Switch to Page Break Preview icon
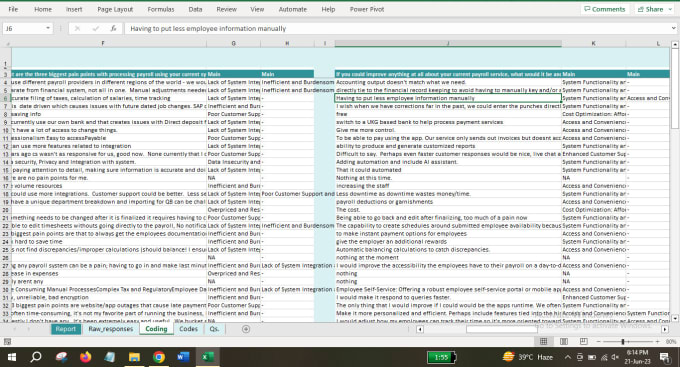This screenshot has width=680, height=367. (x=584, y=342)
